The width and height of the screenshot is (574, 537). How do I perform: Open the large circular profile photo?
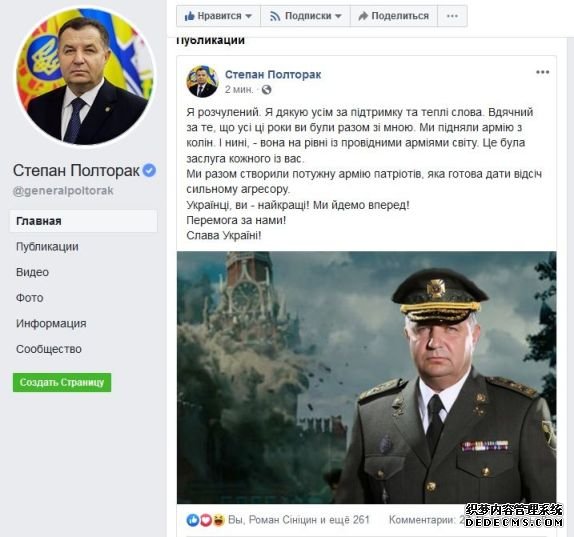point(85,76)
